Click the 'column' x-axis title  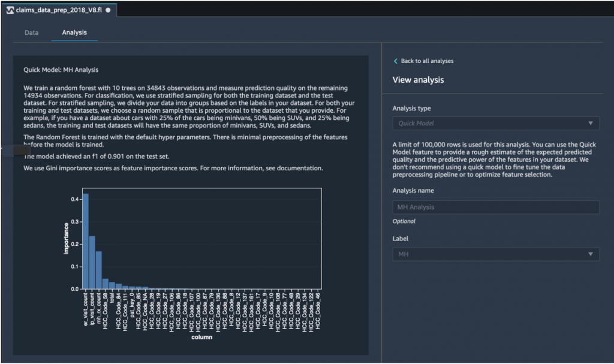pyautogui.click(x=201, y=338)
